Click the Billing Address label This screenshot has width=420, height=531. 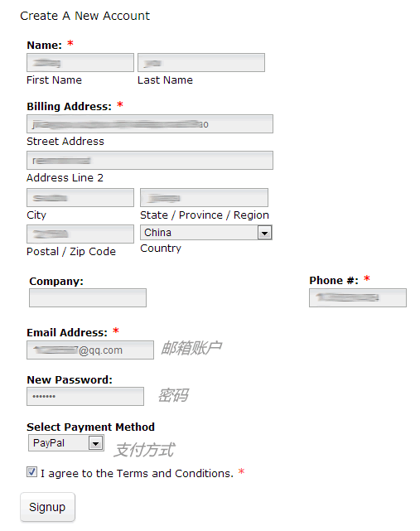pos(69,107)
